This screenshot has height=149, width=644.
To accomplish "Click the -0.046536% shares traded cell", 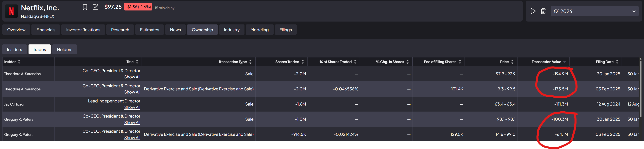I will [346, 89].
